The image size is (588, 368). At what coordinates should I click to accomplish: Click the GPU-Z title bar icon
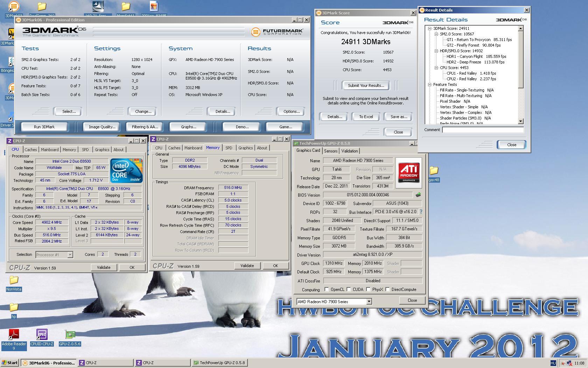coord(296,143)
